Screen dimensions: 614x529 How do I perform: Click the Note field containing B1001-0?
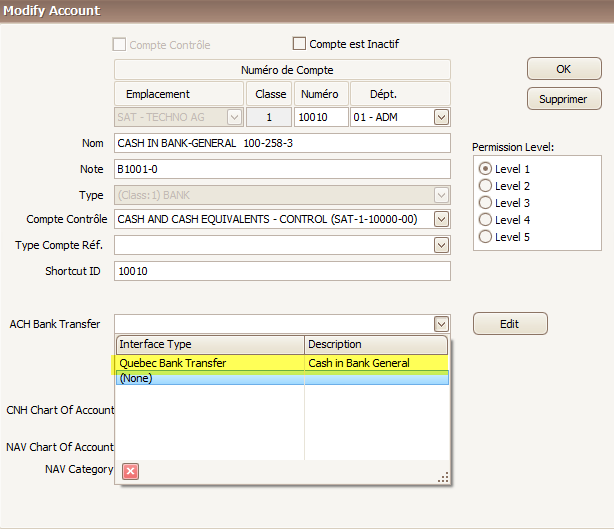click(x=282, y=169)
